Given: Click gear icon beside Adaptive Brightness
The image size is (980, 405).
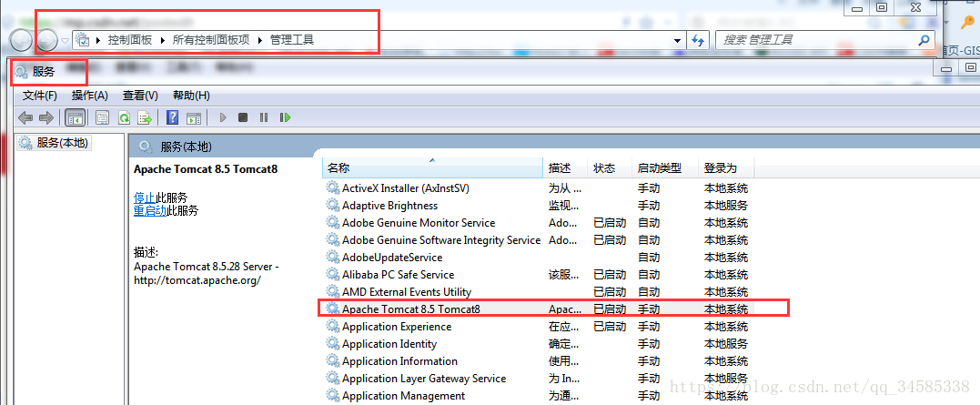Looking at the screenshot, I should coord(332,206).
